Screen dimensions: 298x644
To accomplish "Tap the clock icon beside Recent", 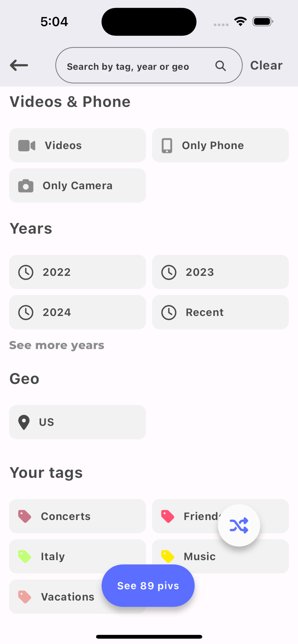I will (x=169, y=312).
